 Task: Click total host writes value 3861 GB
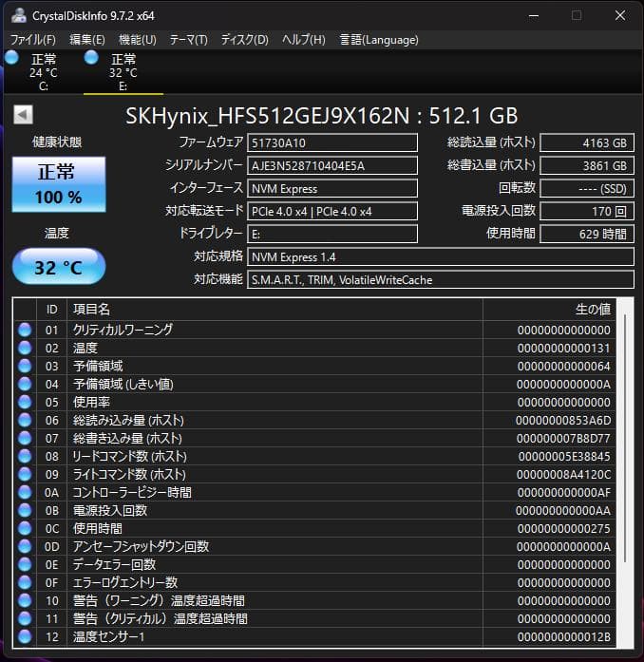[x=587, y=165]
